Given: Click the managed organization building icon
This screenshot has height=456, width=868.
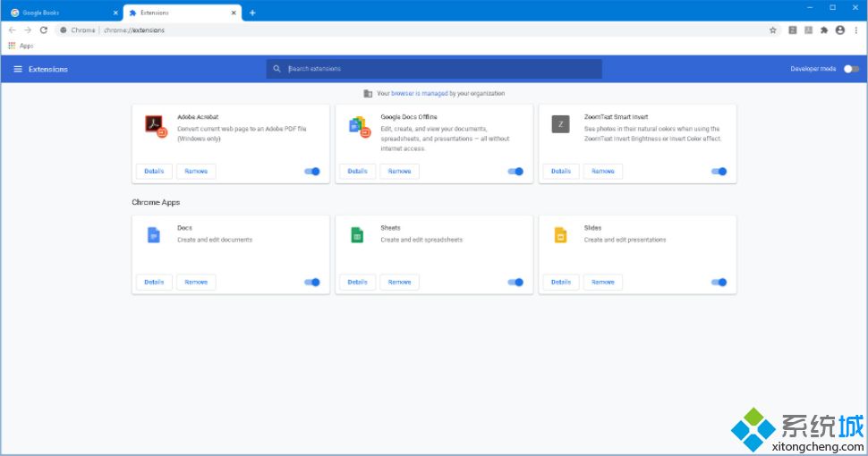Looking at the screenshot, I should click(x=368, y=94).
